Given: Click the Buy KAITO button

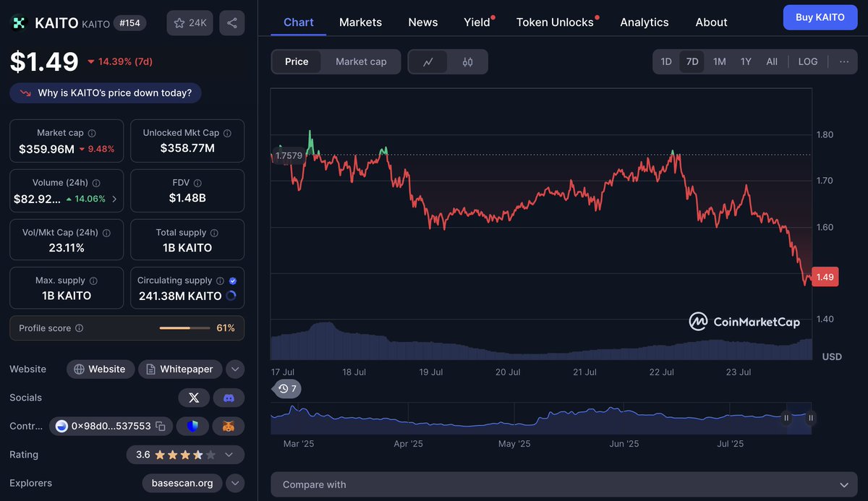Looking at the screenshot, I should pyautogui.click(x=820, y=17).
